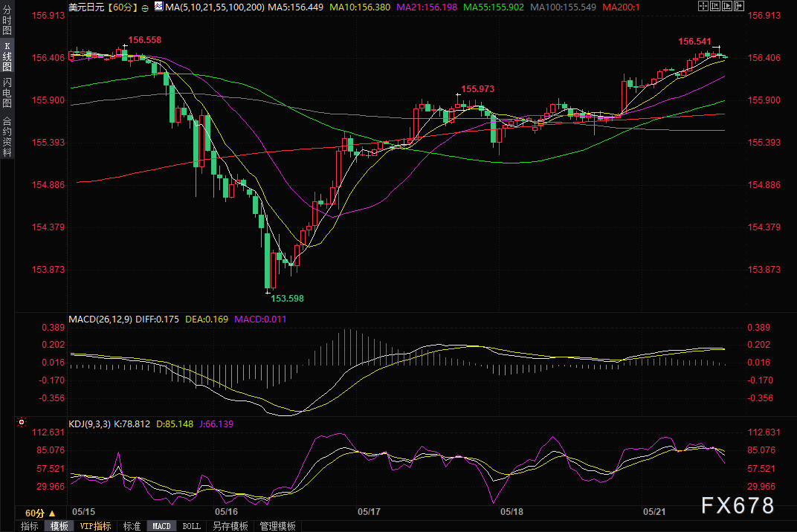This screenshot has height=532, width=797.
Task: Open the 60分 period selector
Action: point(40,513)
